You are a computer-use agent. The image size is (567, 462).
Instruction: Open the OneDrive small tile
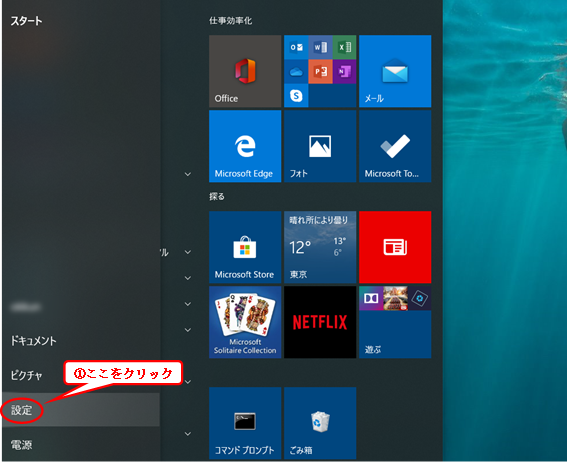point(296,72)
